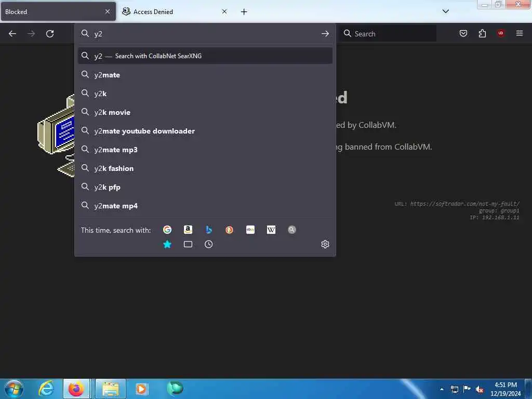Choose the y2k suggestion

205,94
